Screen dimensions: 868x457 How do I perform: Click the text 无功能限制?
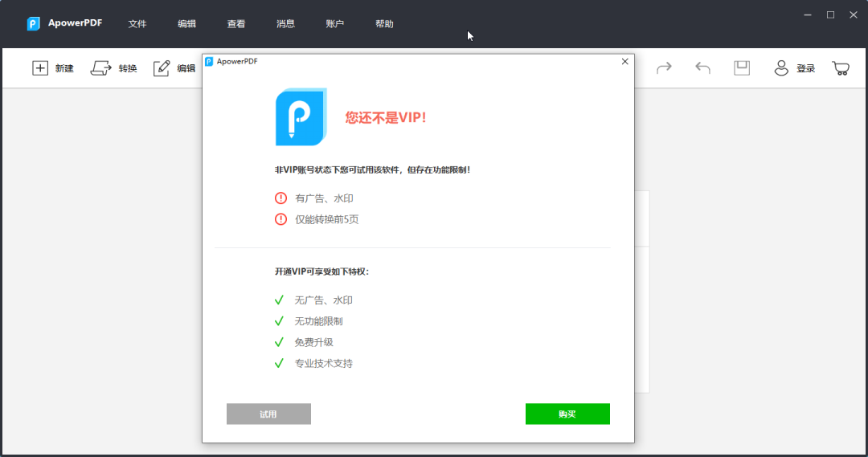click(318, 321)
